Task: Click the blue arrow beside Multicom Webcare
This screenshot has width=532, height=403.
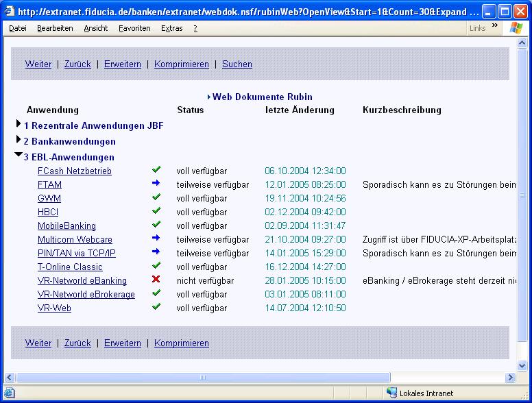Action: click(x=156, y=238)
